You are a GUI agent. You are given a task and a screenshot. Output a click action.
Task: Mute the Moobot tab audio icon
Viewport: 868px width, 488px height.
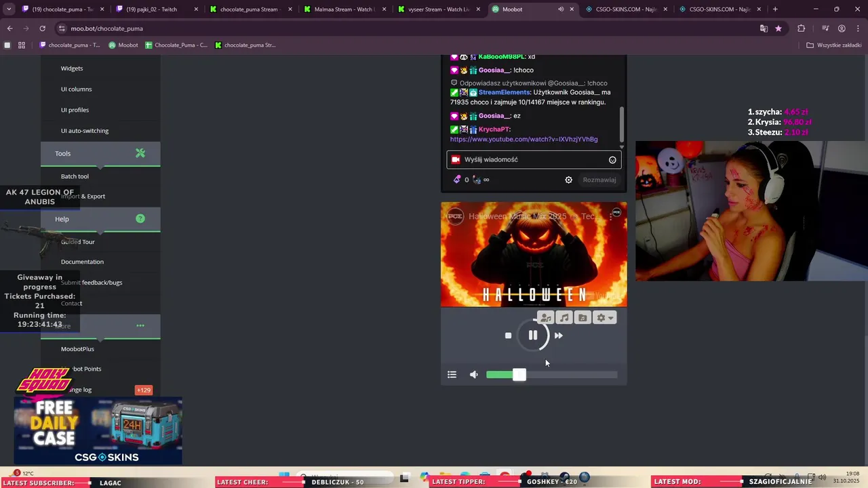tap(561, 9)
